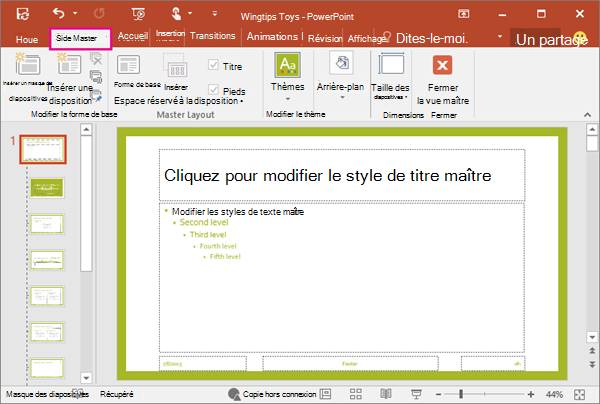Image resolution: width=600 pixels, height=404 pixels.
Task: Open the Houe file tab
Action: 27,39
